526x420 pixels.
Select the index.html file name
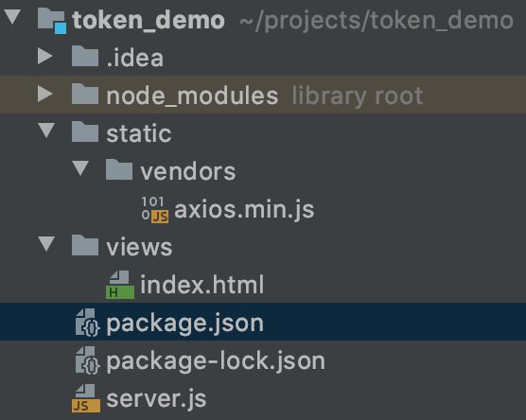click(202, 285)
